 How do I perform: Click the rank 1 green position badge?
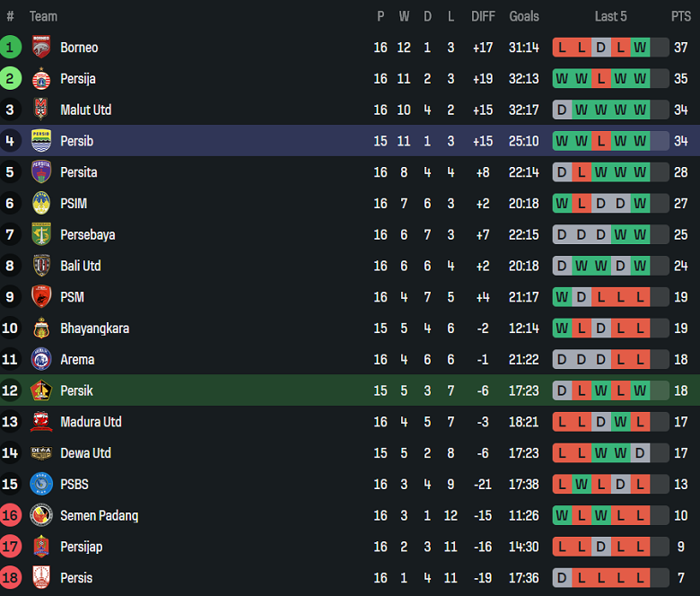pos(11,48)
